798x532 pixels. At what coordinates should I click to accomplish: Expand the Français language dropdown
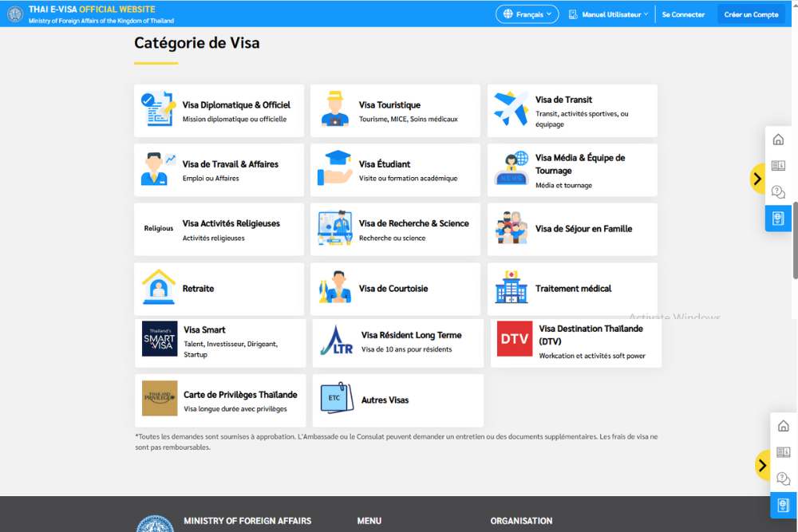(x=527, y=14)
